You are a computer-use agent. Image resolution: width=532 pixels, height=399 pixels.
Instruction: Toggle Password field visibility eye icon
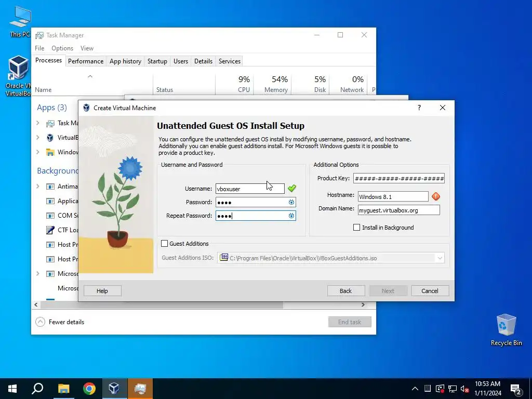(291, 202)
